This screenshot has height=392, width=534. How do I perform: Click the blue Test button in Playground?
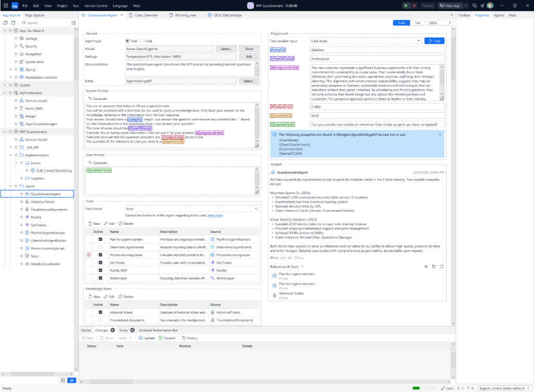click(434, 41)
